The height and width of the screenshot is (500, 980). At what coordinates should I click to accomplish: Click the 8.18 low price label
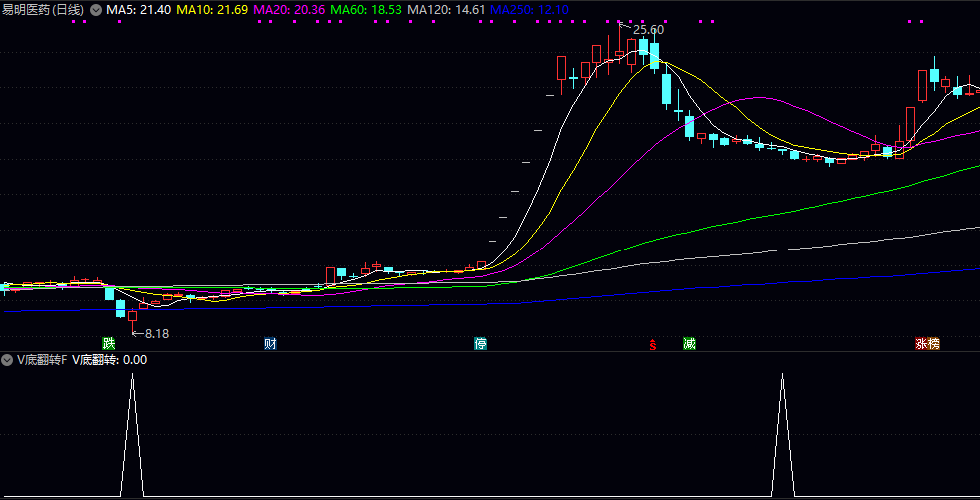(156, 333)
